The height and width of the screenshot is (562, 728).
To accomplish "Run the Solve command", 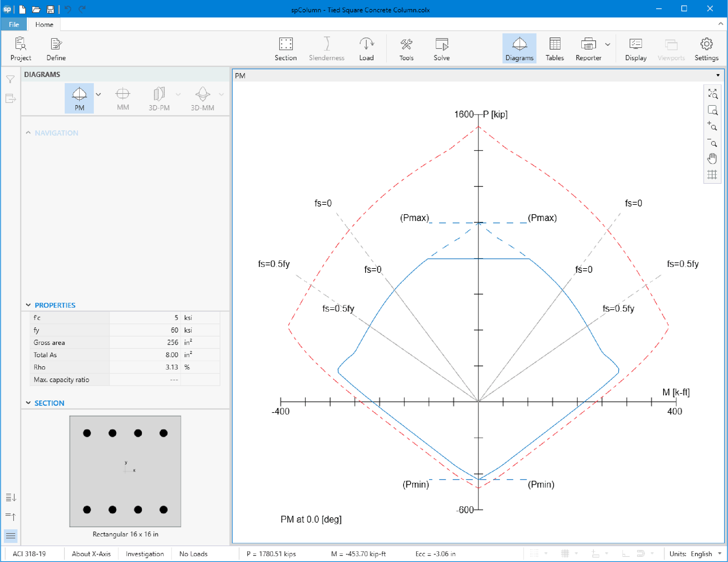I will pos(442,49).
